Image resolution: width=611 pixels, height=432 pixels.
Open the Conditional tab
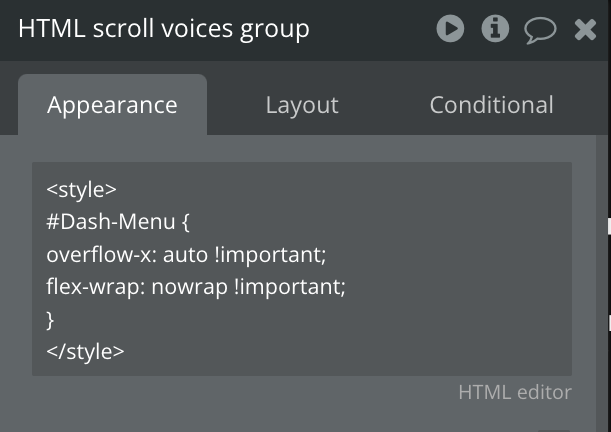coord(491,105)
